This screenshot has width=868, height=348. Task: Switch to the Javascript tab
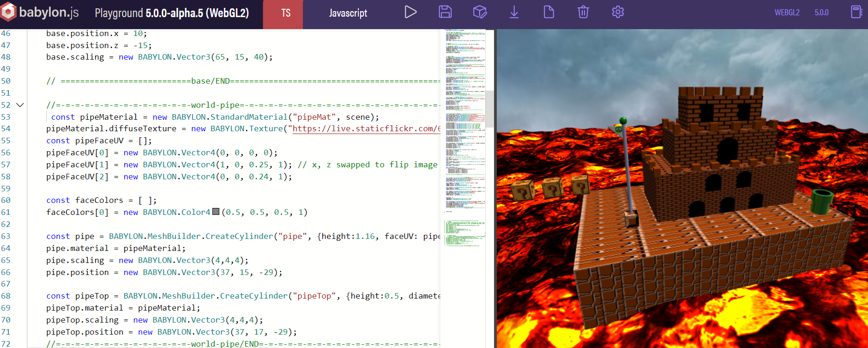(348, 13)
